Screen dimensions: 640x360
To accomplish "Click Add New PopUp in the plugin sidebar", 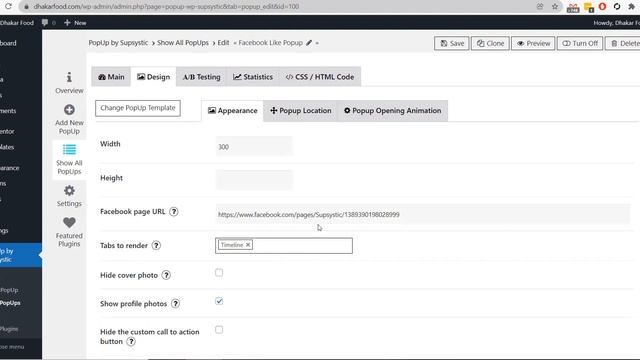I will (x=69, y=120).
